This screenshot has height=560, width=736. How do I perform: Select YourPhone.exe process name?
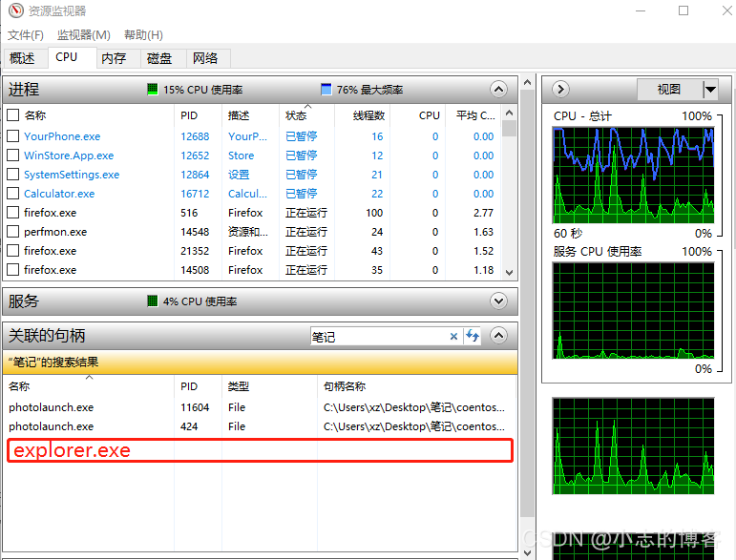[62, 136]
